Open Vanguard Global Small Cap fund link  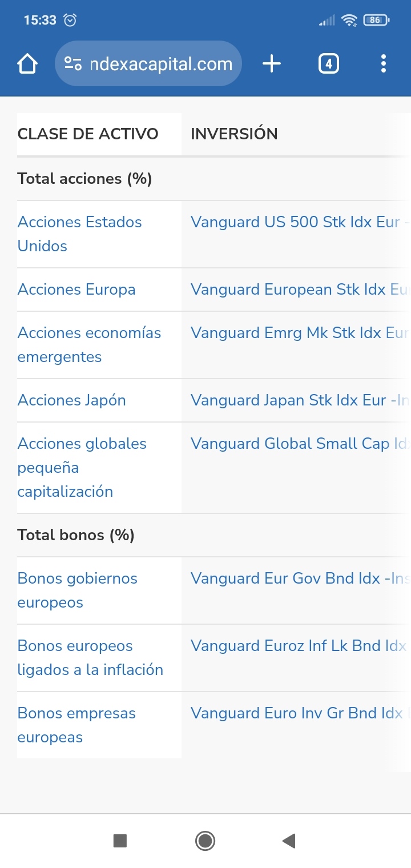coord(297,444)
